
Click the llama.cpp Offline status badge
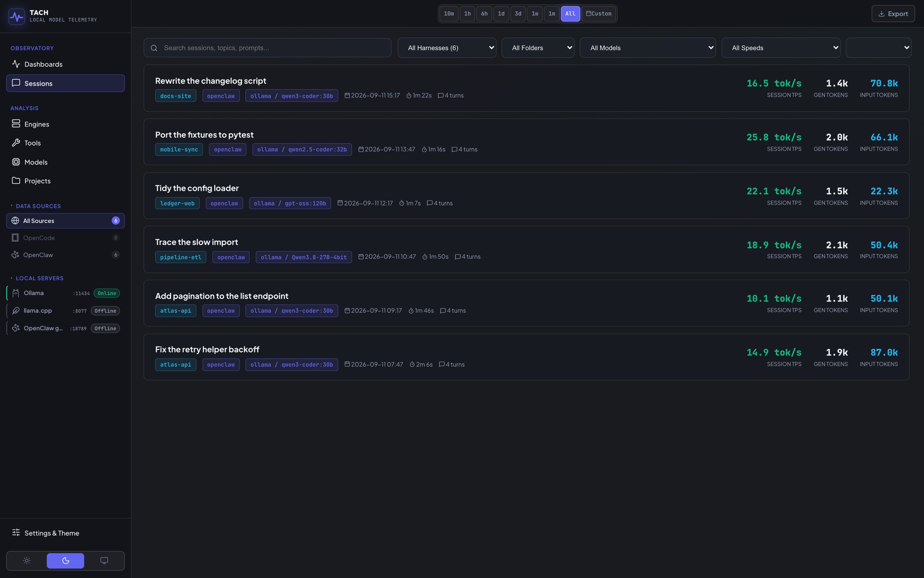coord(105,311)
